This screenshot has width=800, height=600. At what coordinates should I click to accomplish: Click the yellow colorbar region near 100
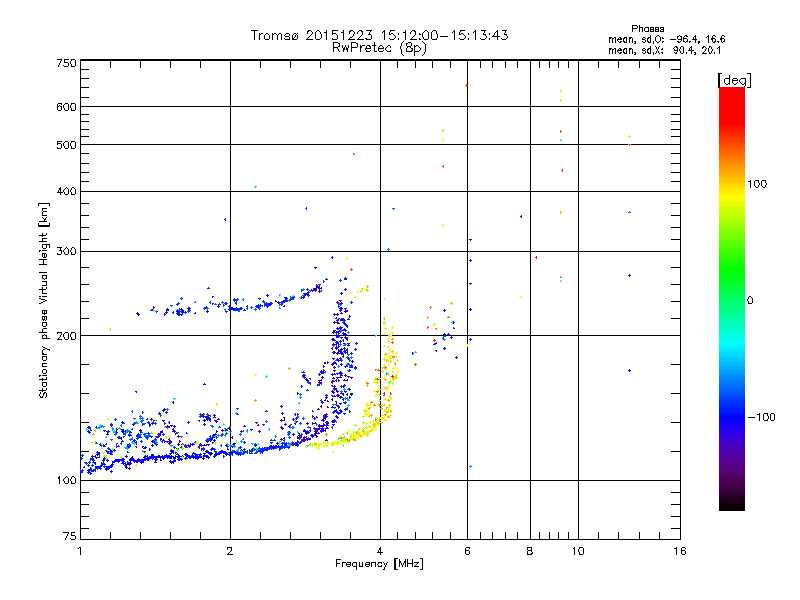(x=732, y=194)
